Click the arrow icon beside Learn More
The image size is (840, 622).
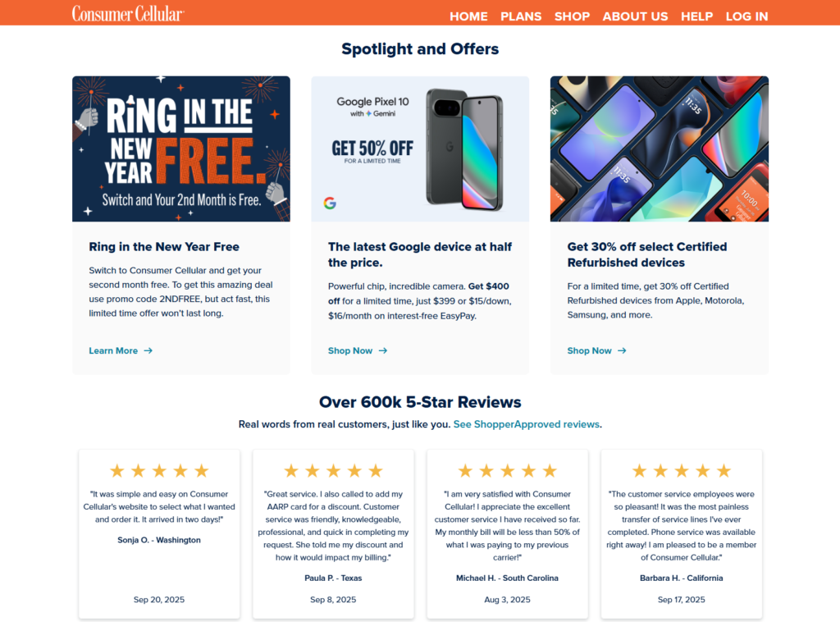coord(148,350)
